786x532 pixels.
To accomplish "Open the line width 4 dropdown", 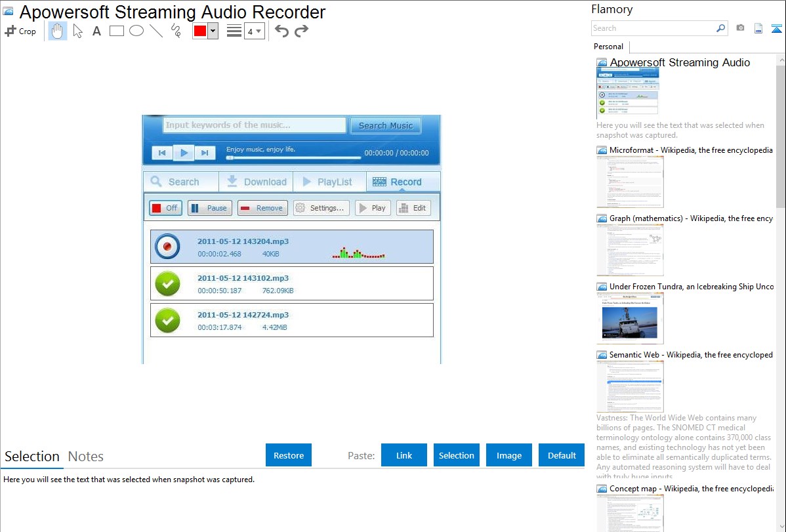I will (254, 31).
